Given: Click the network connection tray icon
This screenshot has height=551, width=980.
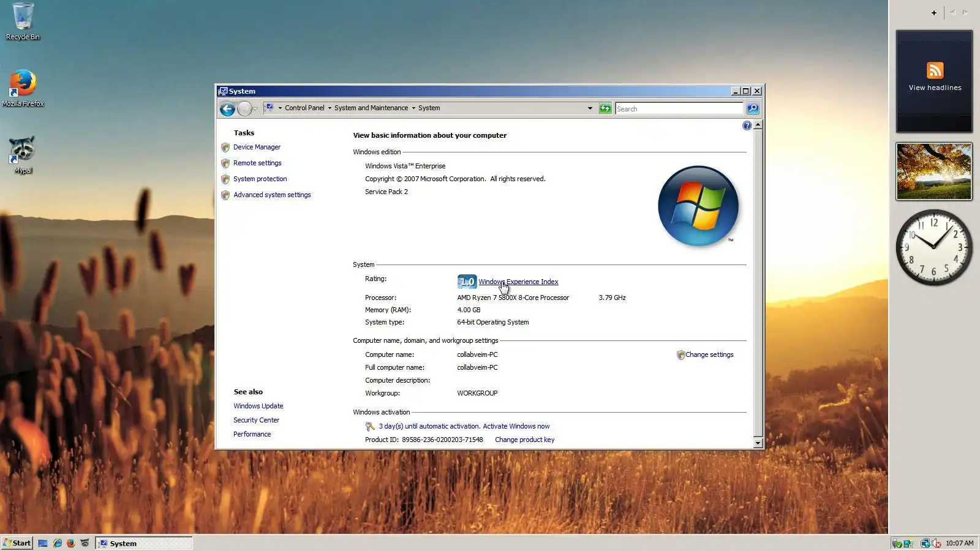Looking at the screenshot, I should pos(925,543).
